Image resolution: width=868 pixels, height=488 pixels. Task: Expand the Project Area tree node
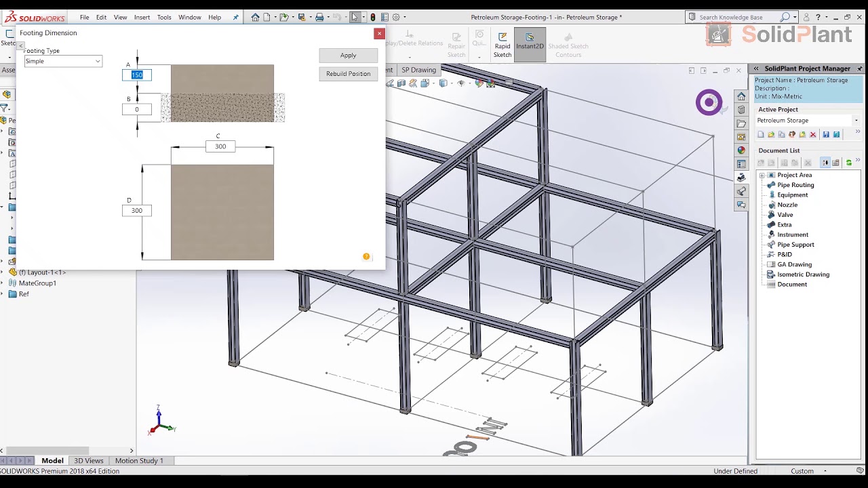click(762, 175)
